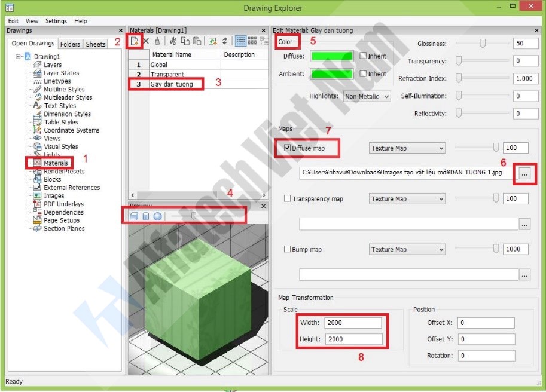Uncheck the Diffuse map checkbox

(287, 148)
